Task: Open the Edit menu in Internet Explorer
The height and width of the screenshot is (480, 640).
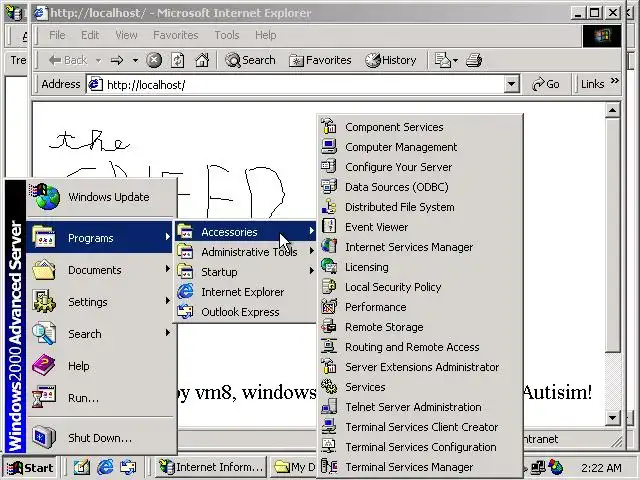Action: (x=90, y=35)
